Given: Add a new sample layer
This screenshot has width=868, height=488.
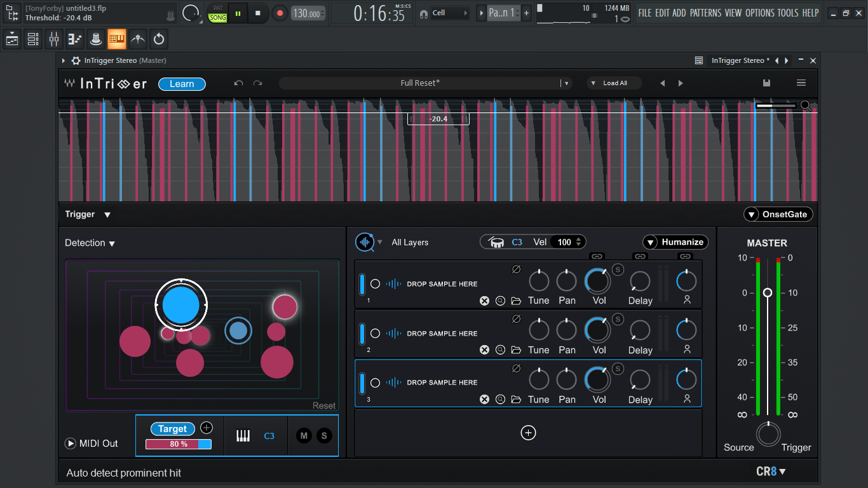Looking at the screenshot, I should click(x=528, y=433).
